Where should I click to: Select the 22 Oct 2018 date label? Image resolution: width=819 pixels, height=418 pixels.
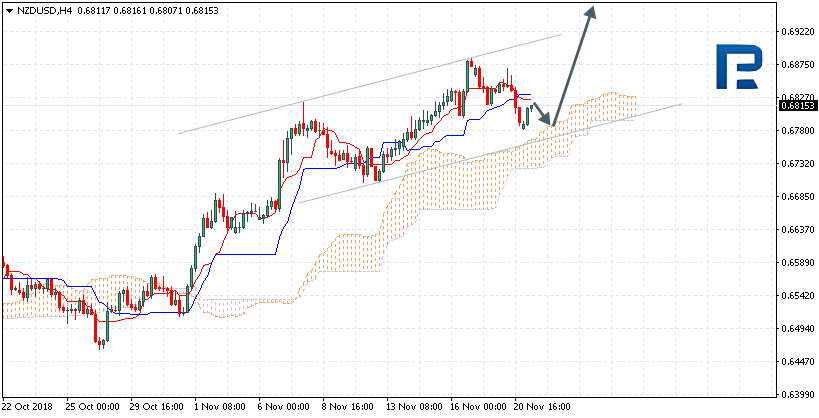(27, 408)
